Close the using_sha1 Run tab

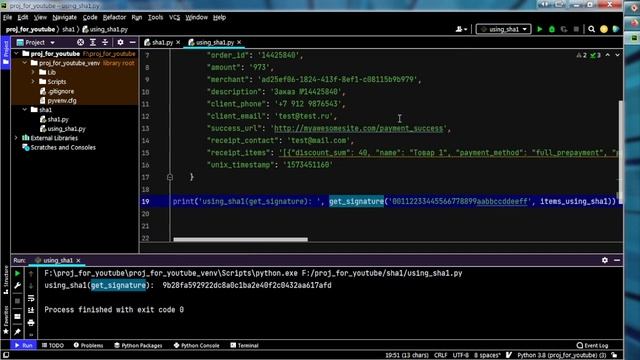(78, 260)
